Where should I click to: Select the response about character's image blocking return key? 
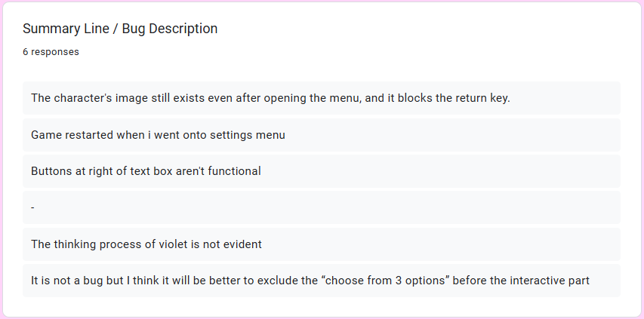[322, 98]
